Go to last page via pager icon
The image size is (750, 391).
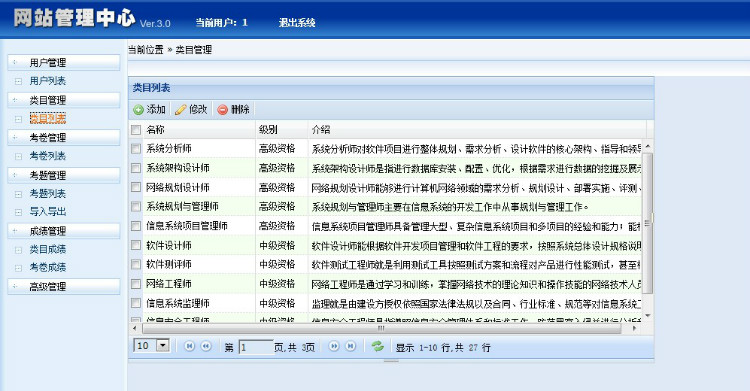[x=351, y=346]
